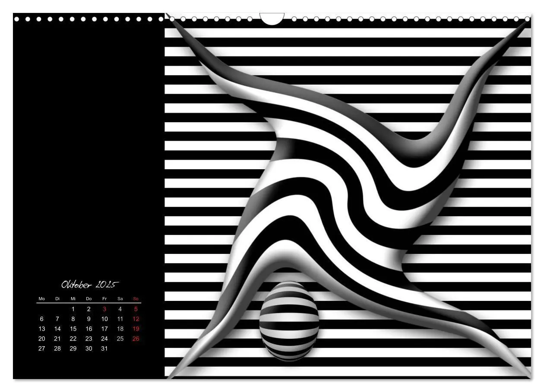Screen dimensions: 544x392
Task: Pick date 7 in the calendar
Action: 57,319
